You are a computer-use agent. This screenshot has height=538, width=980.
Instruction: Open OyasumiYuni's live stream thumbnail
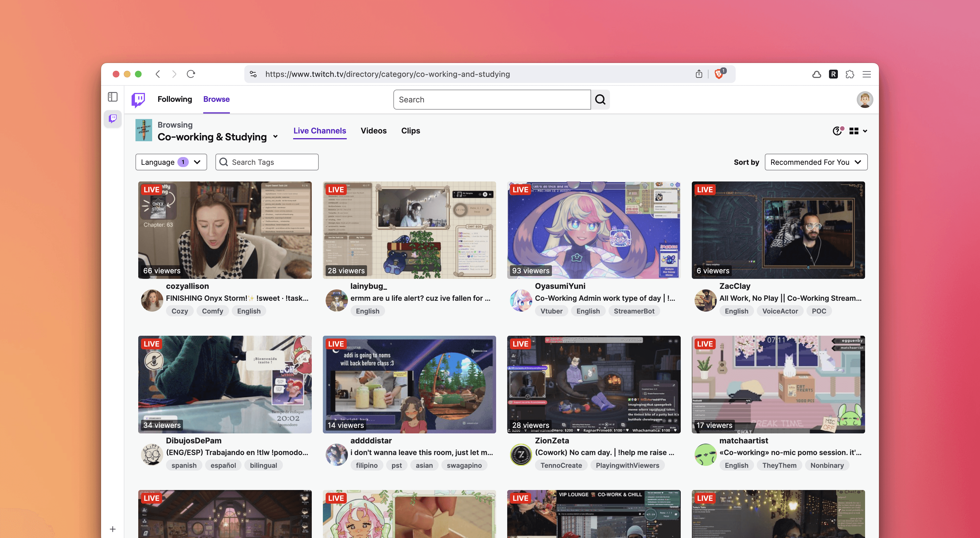(594, 230)
